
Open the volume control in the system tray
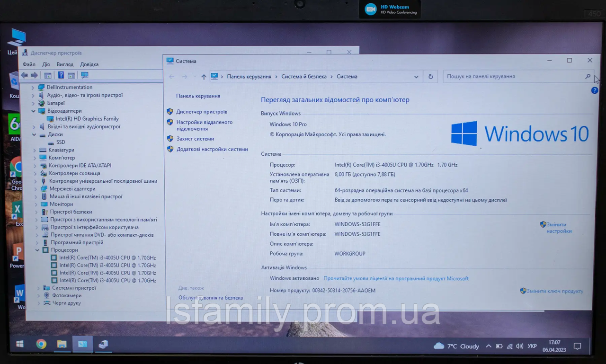point(519,346)
